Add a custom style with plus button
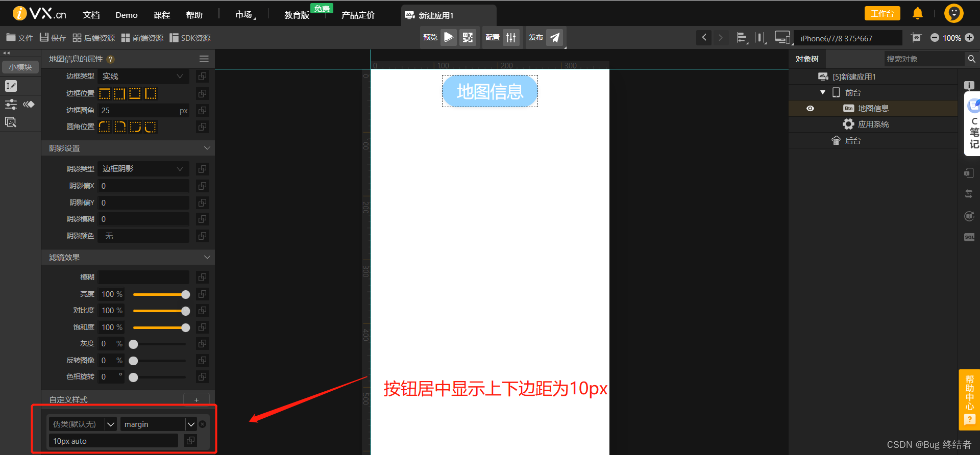 pyautogui.click(x=197, y=400)
